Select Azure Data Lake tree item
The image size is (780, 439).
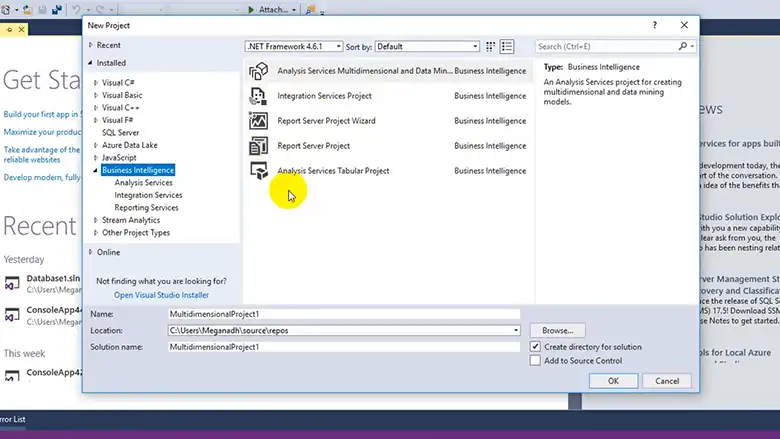[x=130, y=145]
